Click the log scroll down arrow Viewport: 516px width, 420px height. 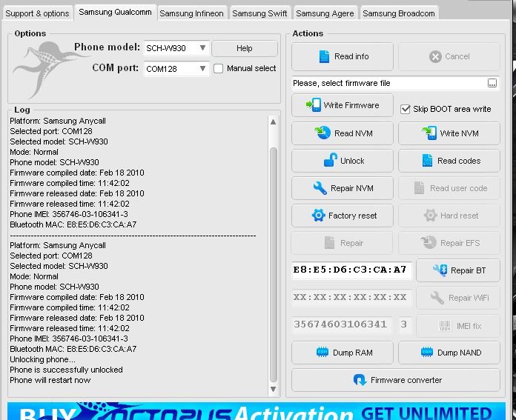(x=273, y=389)
